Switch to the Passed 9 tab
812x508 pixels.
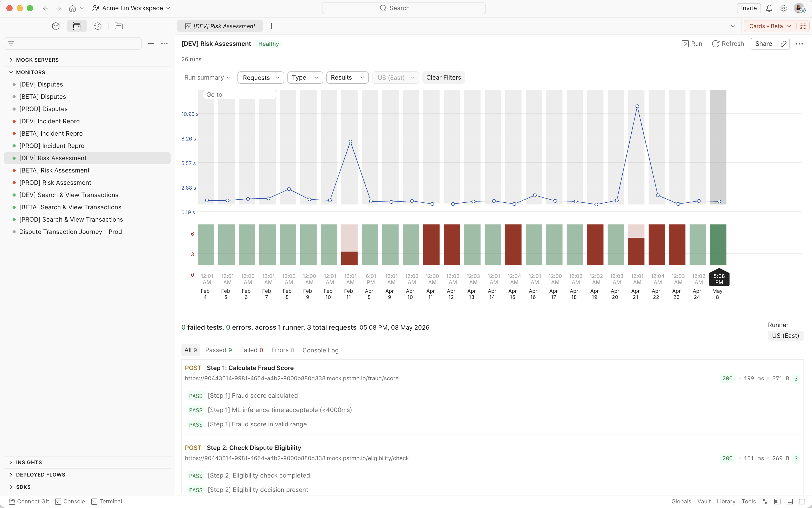click(218, 350)
